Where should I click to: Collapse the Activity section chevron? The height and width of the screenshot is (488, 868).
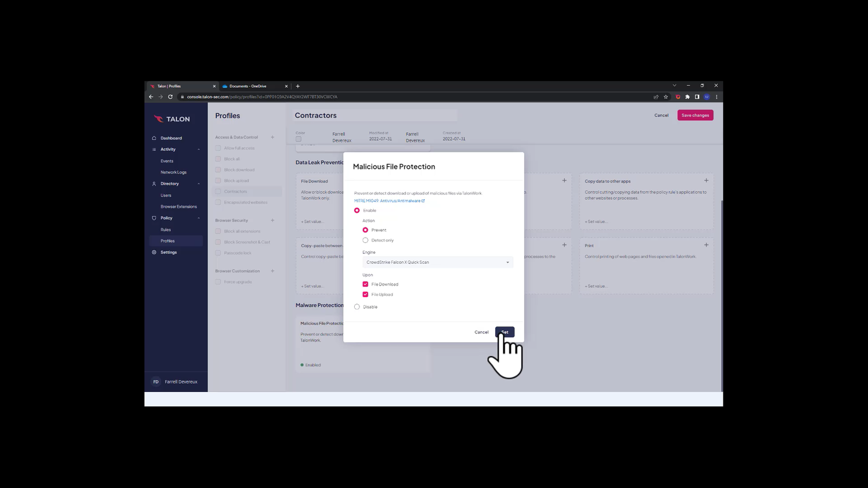pos(198,149)
